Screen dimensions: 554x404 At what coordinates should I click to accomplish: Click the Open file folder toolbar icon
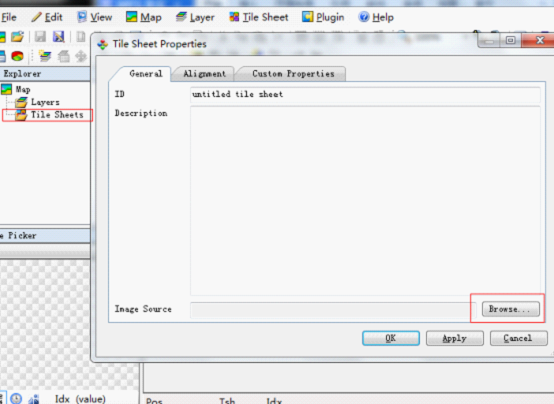[x=17, y=36]
